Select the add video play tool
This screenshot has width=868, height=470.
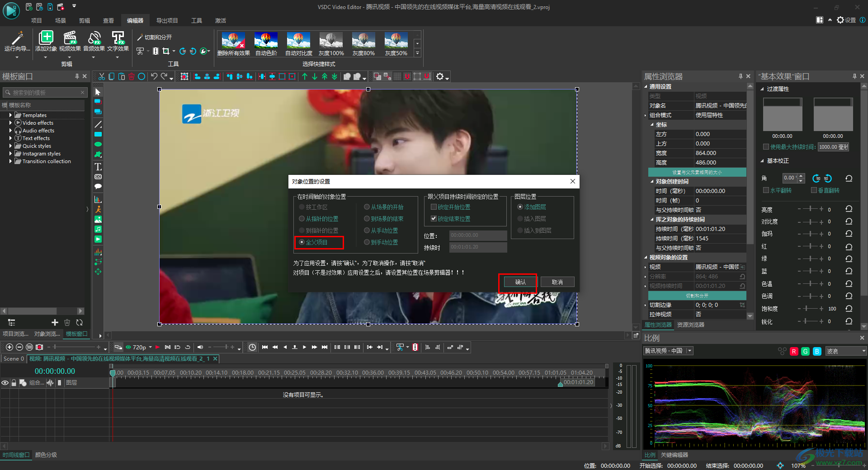[98, 239]
